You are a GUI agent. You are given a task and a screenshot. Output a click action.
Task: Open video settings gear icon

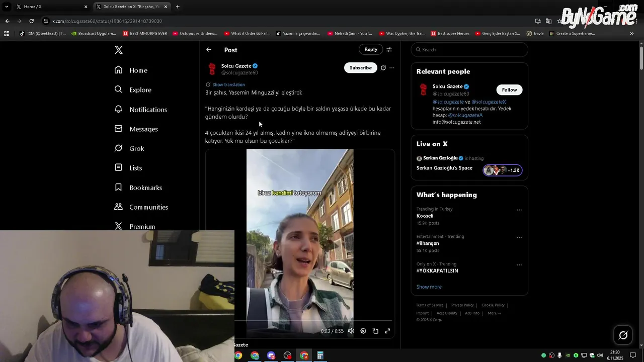coord(363,331)
